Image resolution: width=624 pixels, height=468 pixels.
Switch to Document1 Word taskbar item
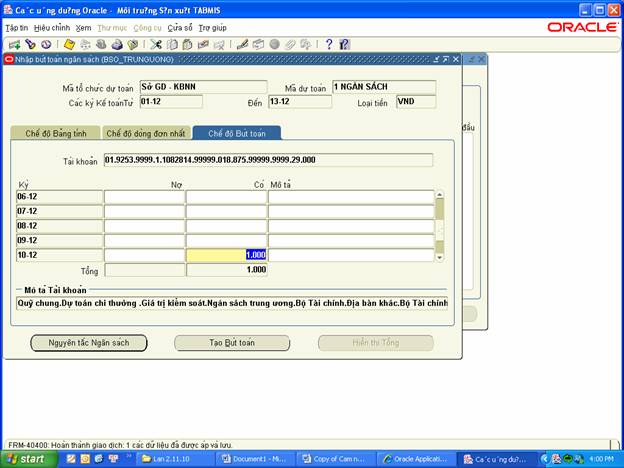(x=256, y=459)
